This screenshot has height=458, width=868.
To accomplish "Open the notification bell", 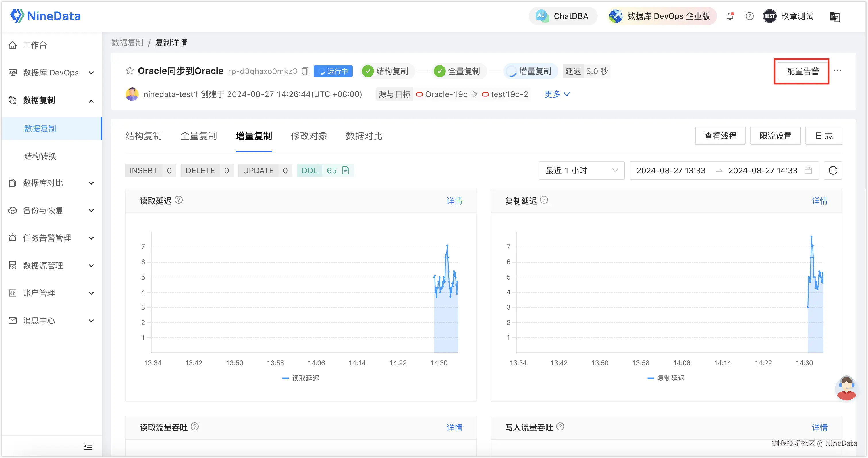I will (730, 16).
